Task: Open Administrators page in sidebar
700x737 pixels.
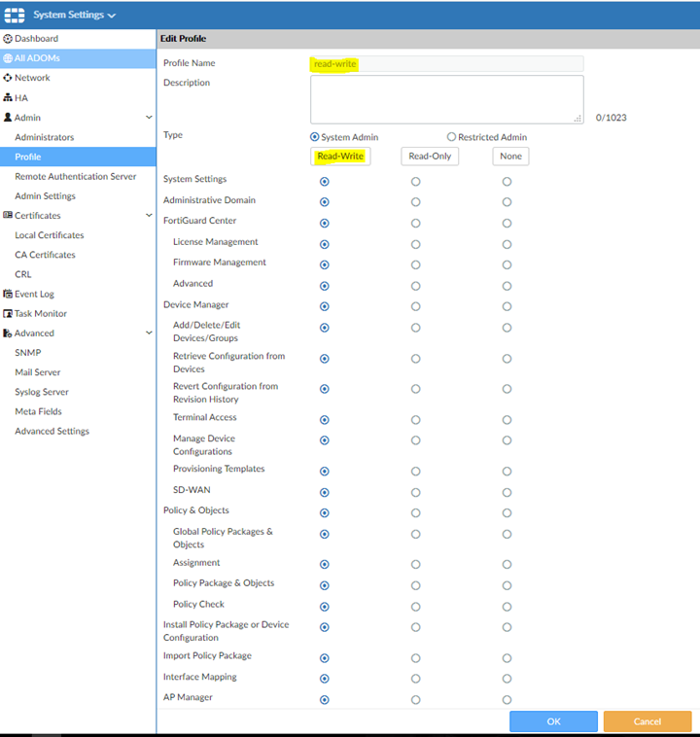Action: coord(44,137)
